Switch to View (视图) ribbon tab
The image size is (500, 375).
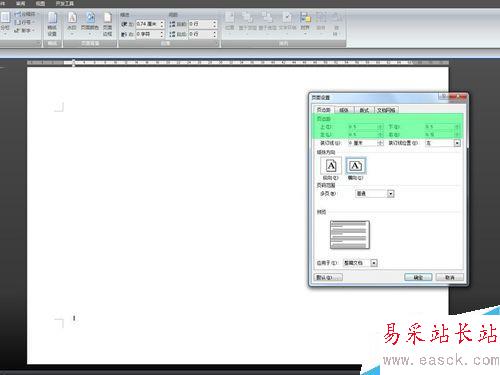40,4
